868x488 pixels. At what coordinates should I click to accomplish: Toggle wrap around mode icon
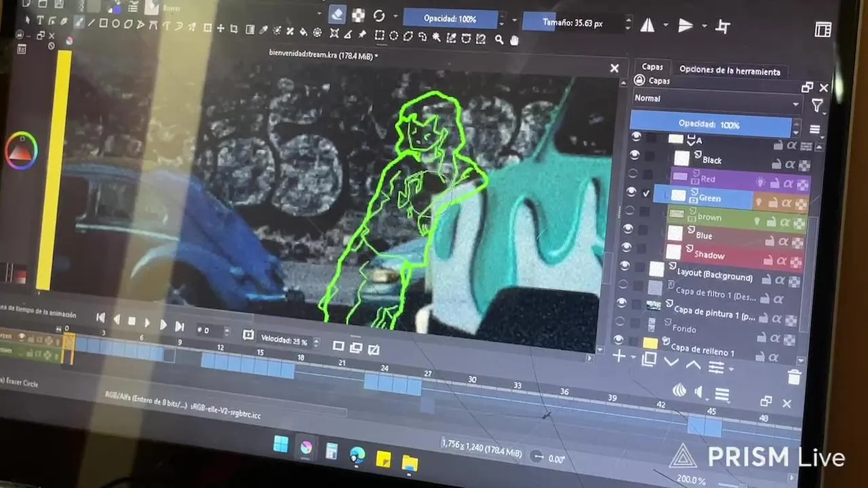723,27
